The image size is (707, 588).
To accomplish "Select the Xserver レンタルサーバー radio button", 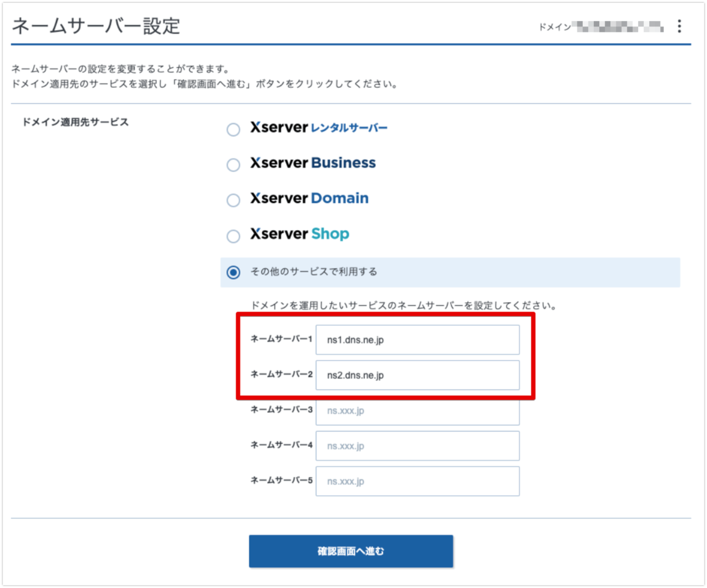I will [233, 129].
